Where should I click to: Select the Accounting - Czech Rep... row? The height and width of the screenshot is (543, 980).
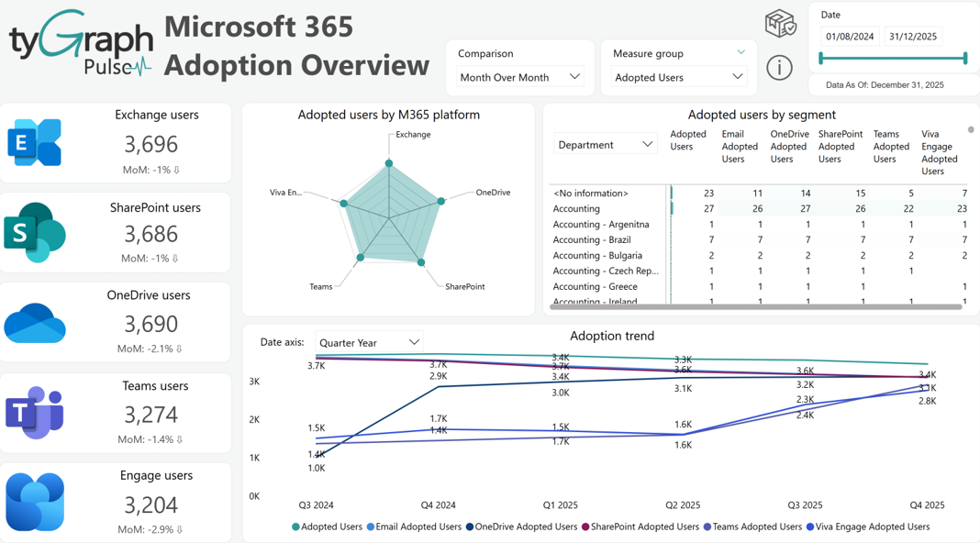tap(759, 271)
